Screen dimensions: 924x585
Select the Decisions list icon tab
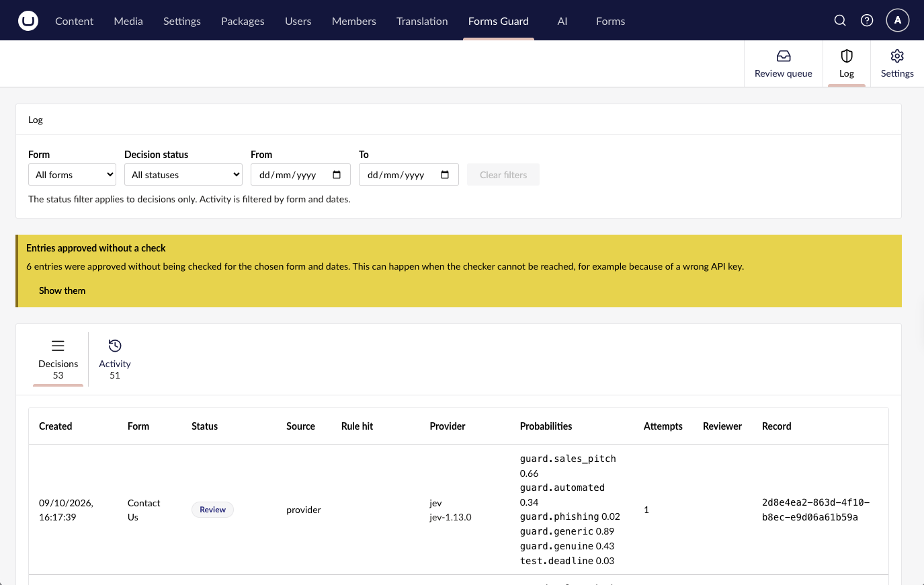58,346
